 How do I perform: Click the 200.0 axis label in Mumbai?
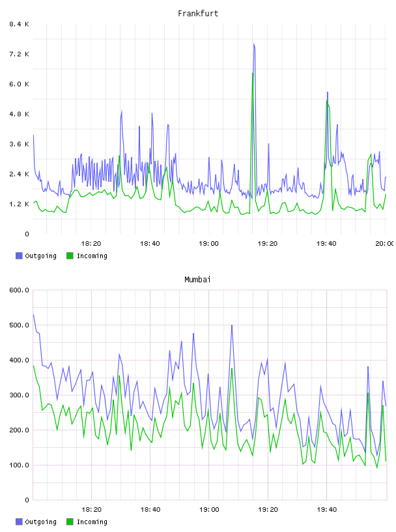19,430
